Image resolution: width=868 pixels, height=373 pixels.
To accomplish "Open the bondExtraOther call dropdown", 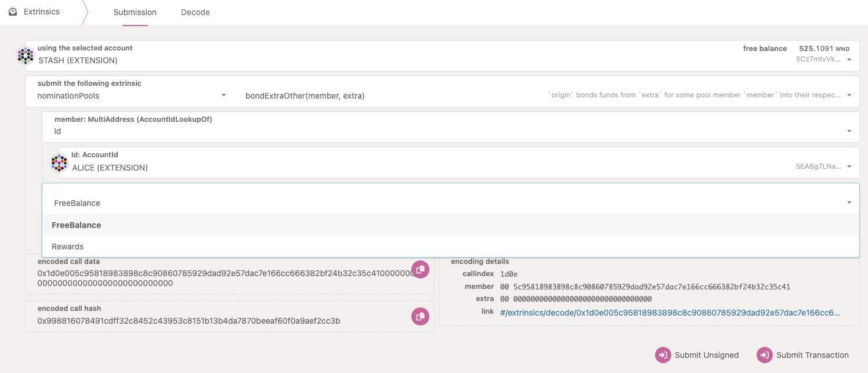I will coord(849,96).
